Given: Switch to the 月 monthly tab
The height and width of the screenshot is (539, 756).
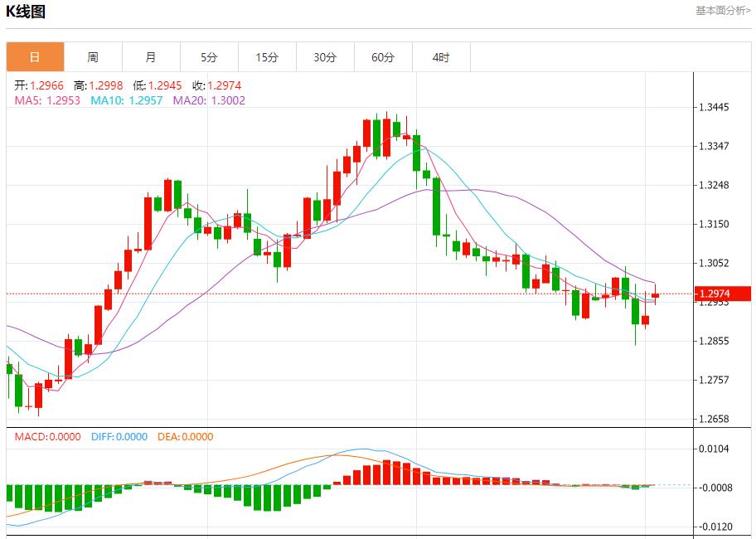Looking at the screenshot, I should 151,57.
